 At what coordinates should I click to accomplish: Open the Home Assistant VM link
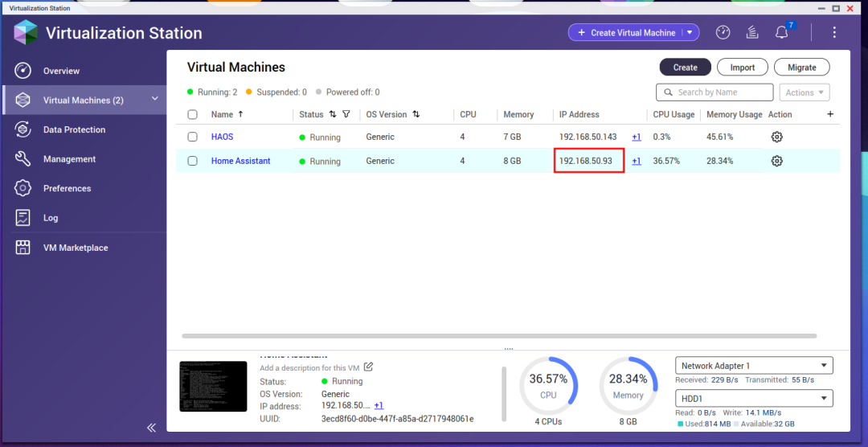pos(241,161)
